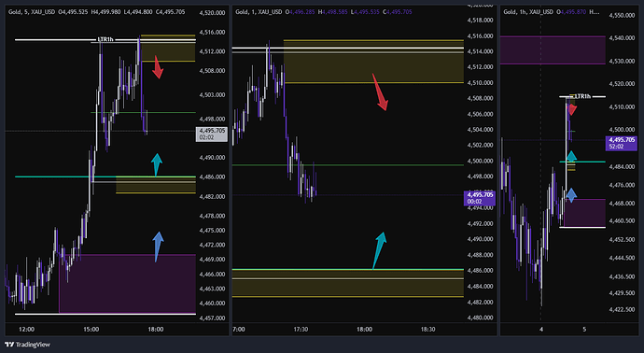Click the high value H4,499.980
644x353 pixels.
tap(105, 12)
